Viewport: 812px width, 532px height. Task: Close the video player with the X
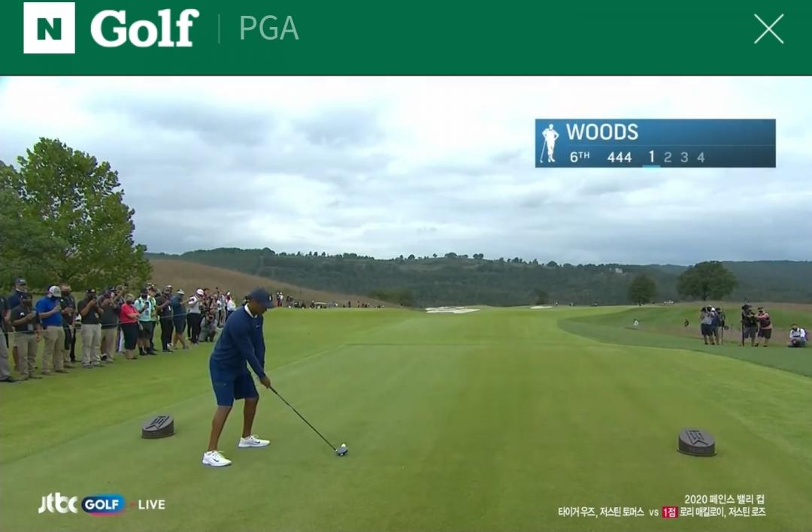[768, 29]
